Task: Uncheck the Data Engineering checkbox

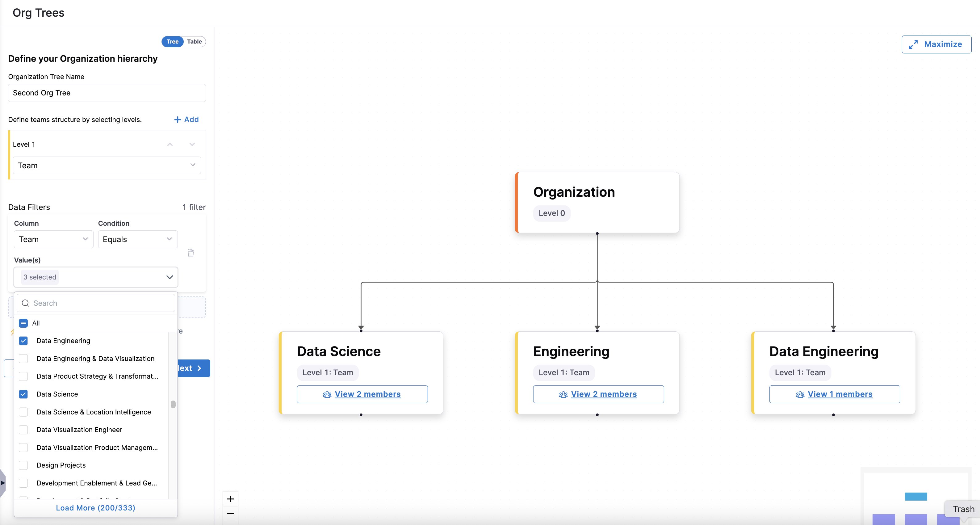Action: [x=23, y=341]
